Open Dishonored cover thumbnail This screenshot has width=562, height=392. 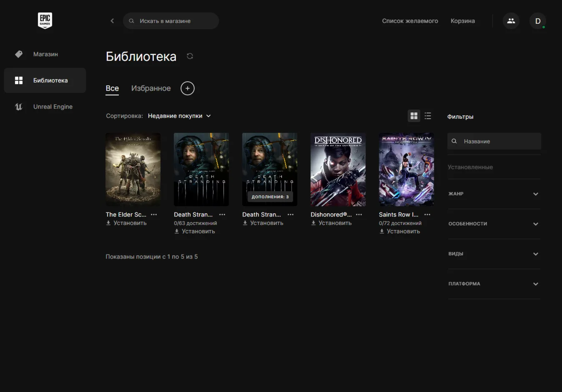click(x=338, y=170)
